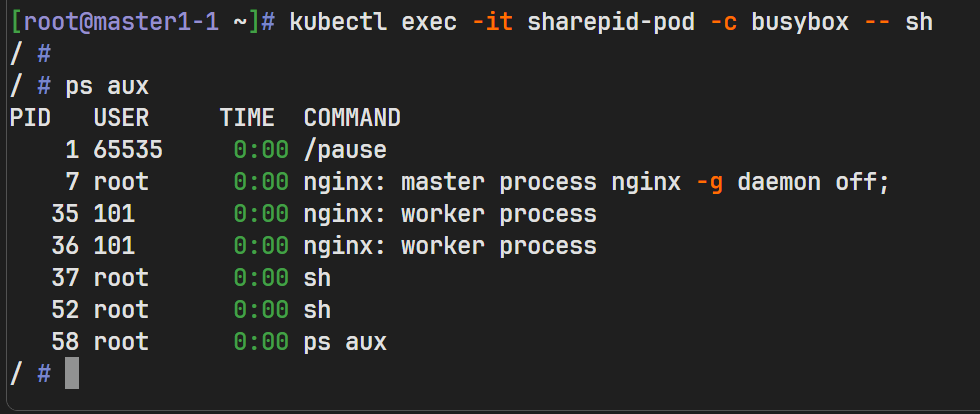Click PID 36 in the process list
980x414 pixels.
point(64,246)
